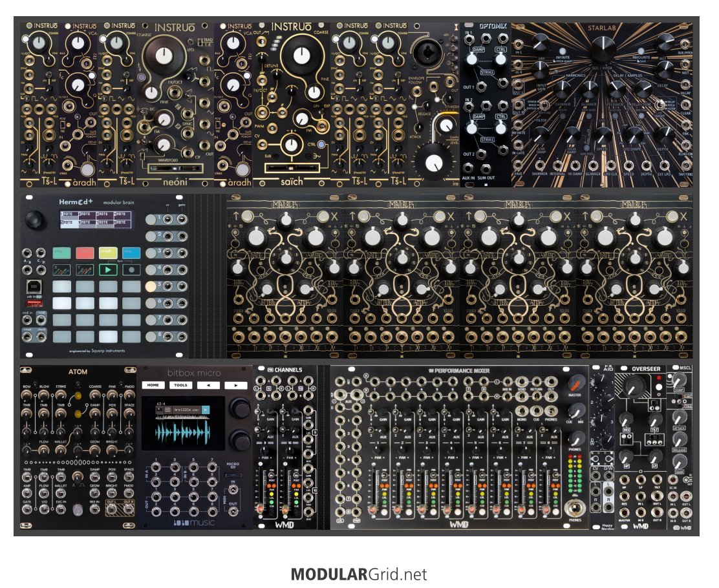The height and width of the screenshot is (588, 719).
Task: Click the ire large gain knob
Action: [x=433, y=162]
